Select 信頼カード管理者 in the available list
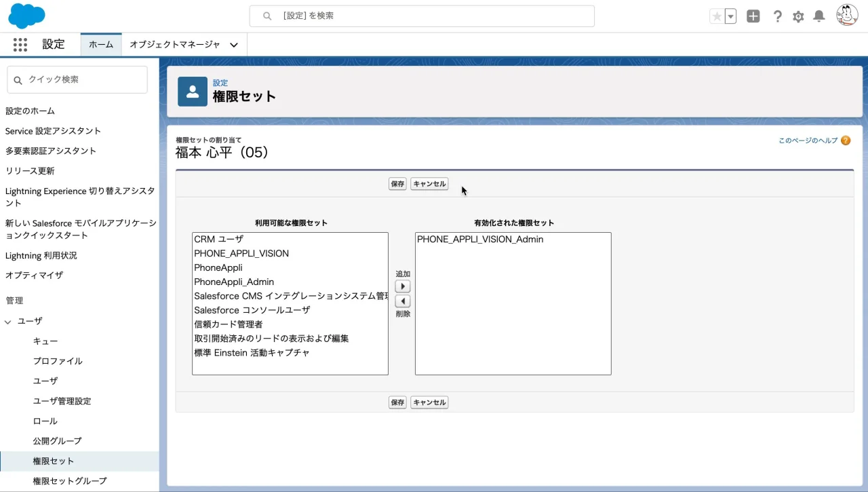The image size is (868, 492). click(290, 324)
